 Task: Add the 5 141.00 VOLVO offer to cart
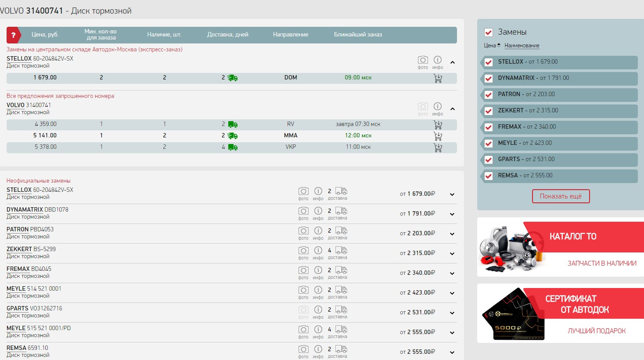point(438,136)
